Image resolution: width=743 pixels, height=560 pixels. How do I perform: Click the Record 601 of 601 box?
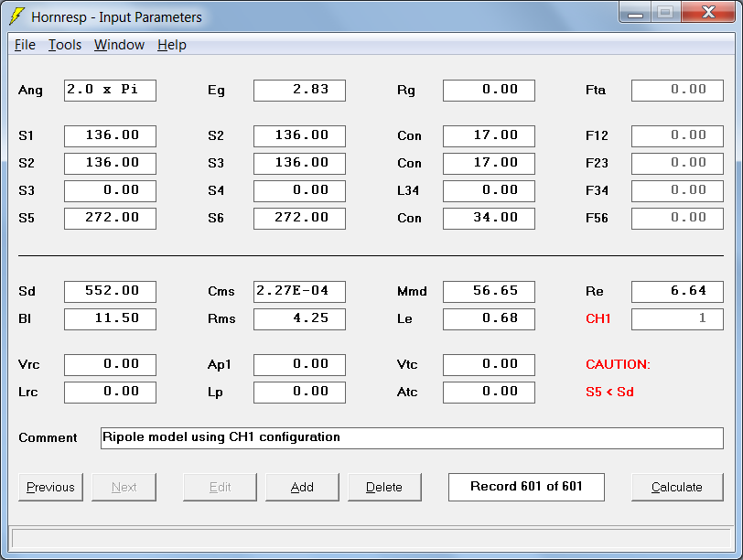tap(526, 487)
